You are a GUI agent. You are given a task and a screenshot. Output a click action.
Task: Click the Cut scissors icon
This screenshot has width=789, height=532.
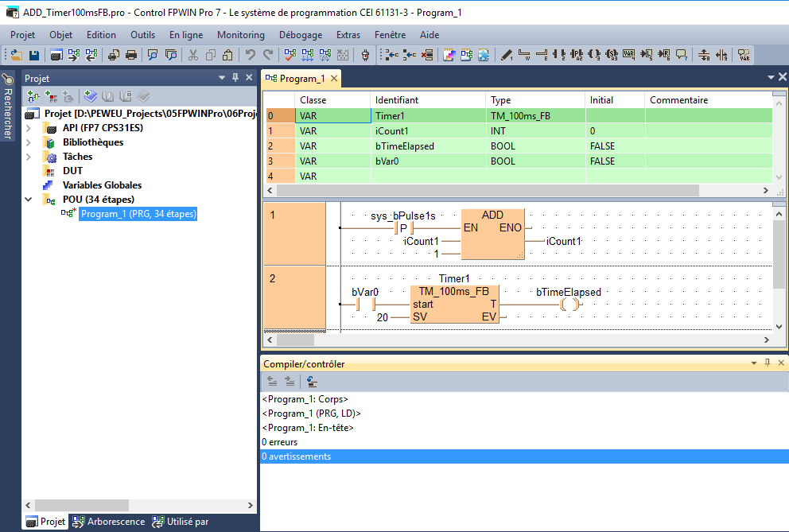[192, 56]
